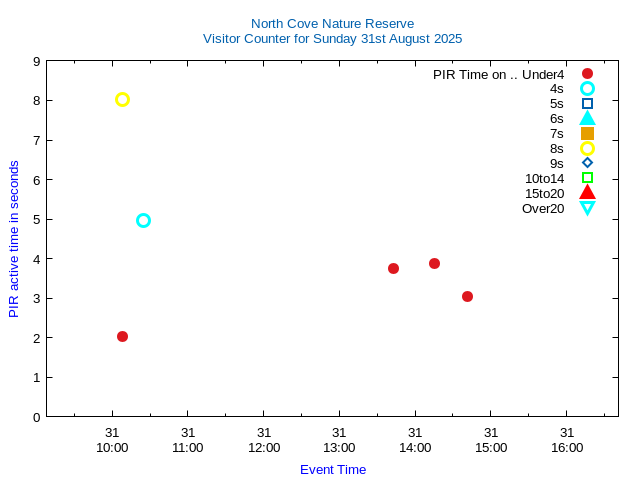Select the cyan data point at 5 seconds
The width and height of the screenshot is (640, 480).
click(x=143, y=220)
